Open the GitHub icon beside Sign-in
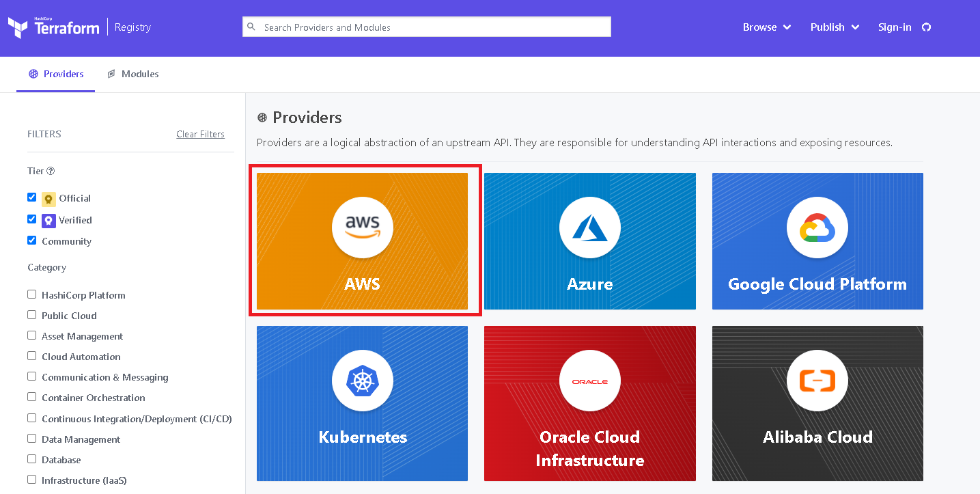980x494 pixels. click(926, 27)
